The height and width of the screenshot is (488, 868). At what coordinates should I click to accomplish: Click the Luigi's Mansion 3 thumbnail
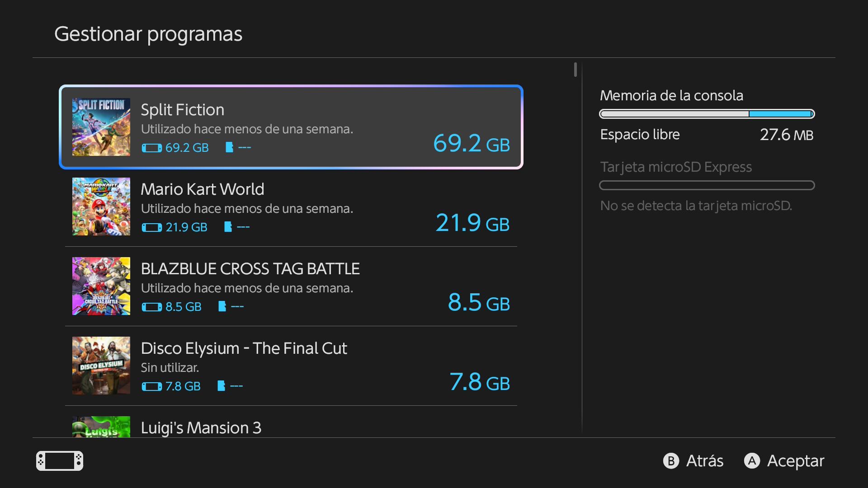point(101,427)
